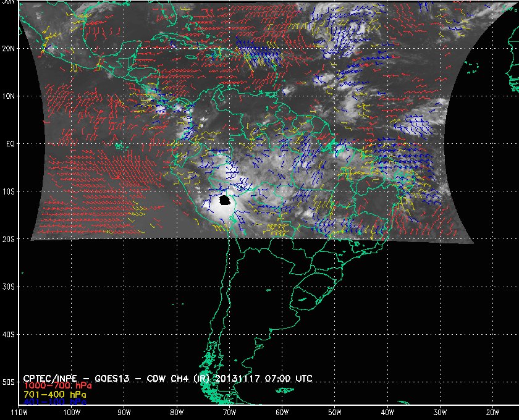
Task: Select the 30S latitude label
Action: point(8,287)
